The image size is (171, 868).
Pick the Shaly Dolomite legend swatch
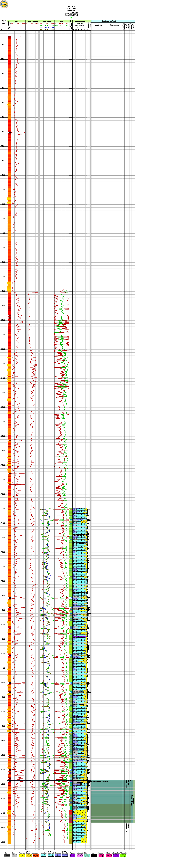(65, 856)
